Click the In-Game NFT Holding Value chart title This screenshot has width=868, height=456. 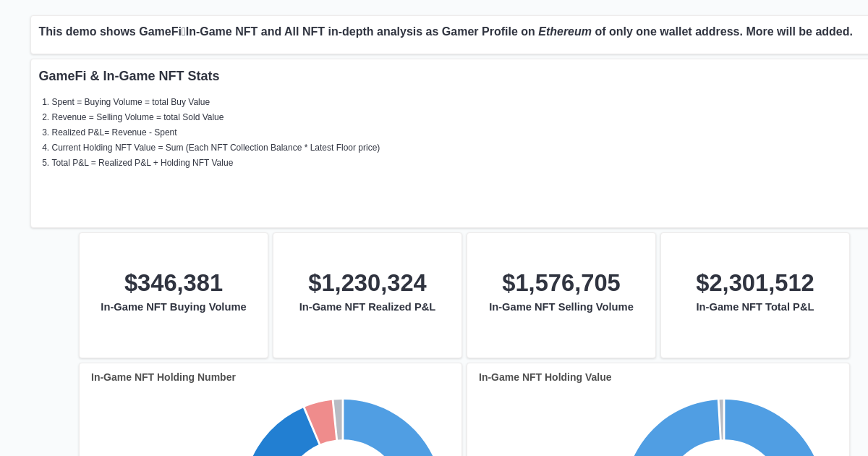point(545,377)
